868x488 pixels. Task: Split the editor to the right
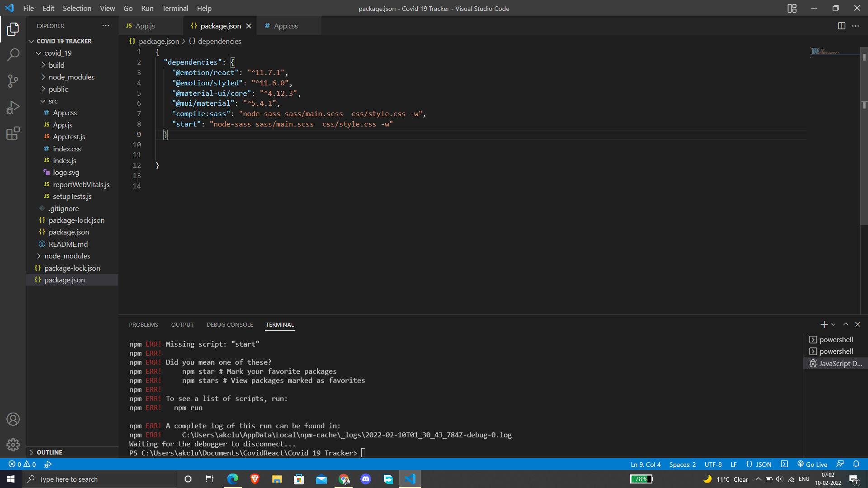click(x=841, y=26)
